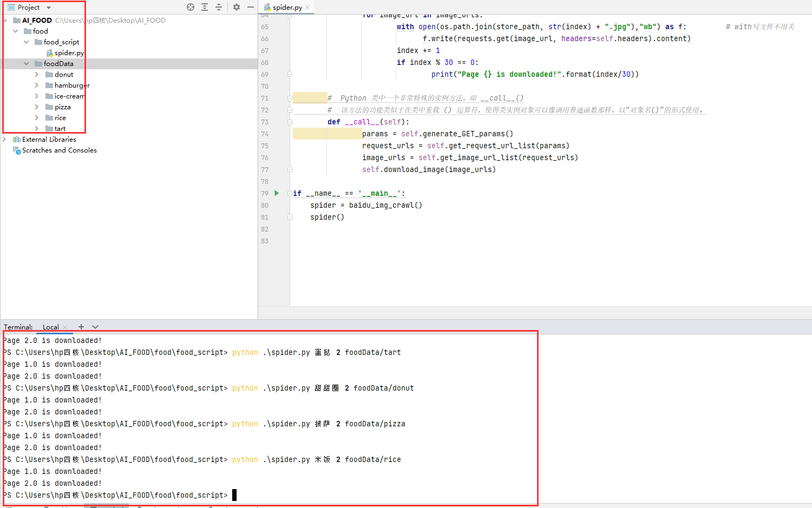Image resolution: width=812 pixels, height=508 pixels.
Task: Expand the donut folder
Action: pyautogui.click(x=37, y=75)
